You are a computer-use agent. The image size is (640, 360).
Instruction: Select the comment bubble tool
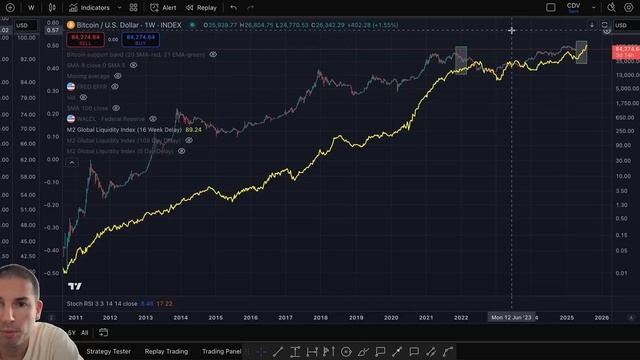click(x=414, y=351)
